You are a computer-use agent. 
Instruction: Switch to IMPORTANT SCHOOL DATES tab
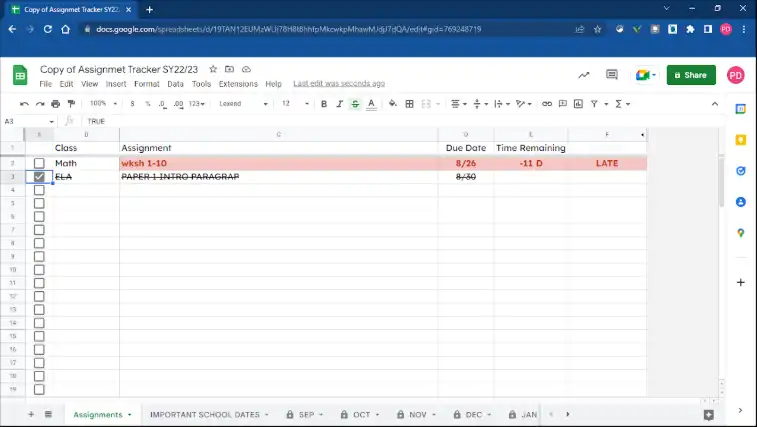205,414
